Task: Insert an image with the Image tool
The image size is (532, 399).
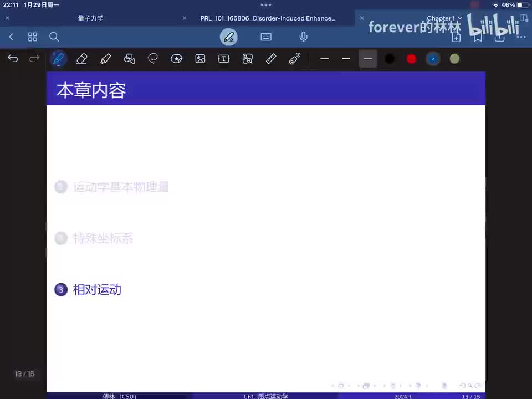Action: point(200,59)
